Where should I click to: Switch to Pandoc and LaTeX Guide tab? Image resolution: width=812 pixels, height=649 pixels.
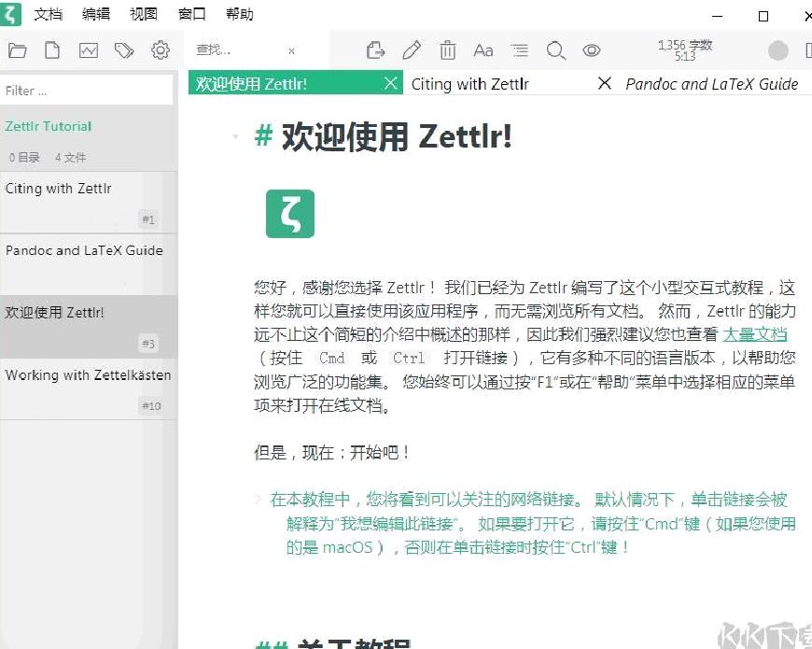pos(711,84)
